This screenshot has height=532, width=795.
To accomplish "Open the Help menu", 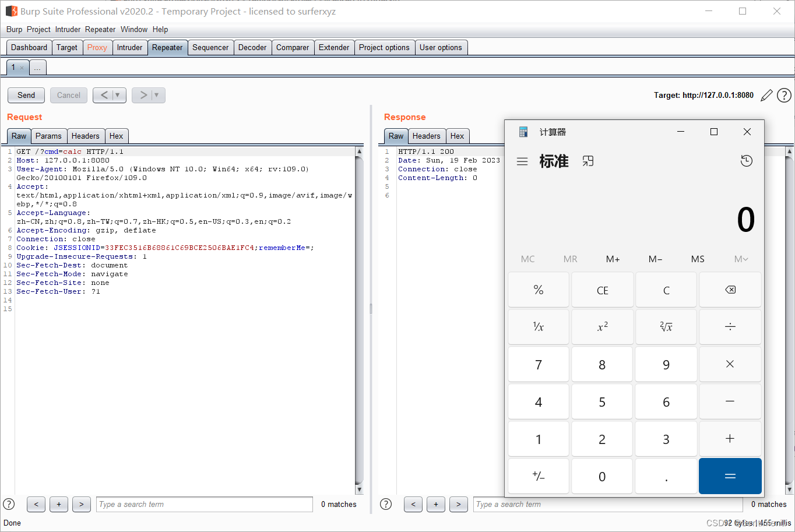I will [160, 29].
